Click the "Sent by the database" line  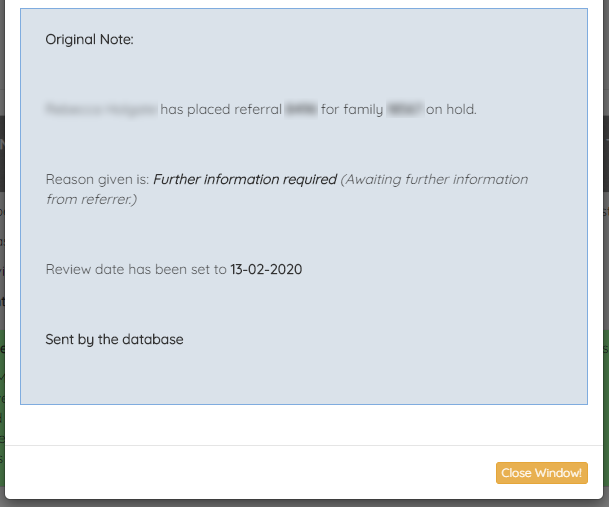(114, 340)
